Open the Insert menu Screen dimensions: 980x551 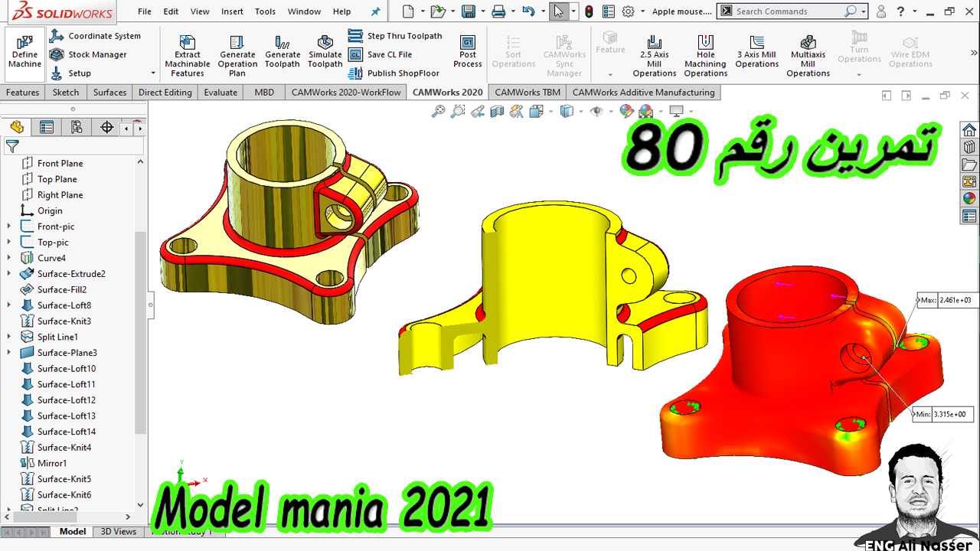tap(232, 11)
